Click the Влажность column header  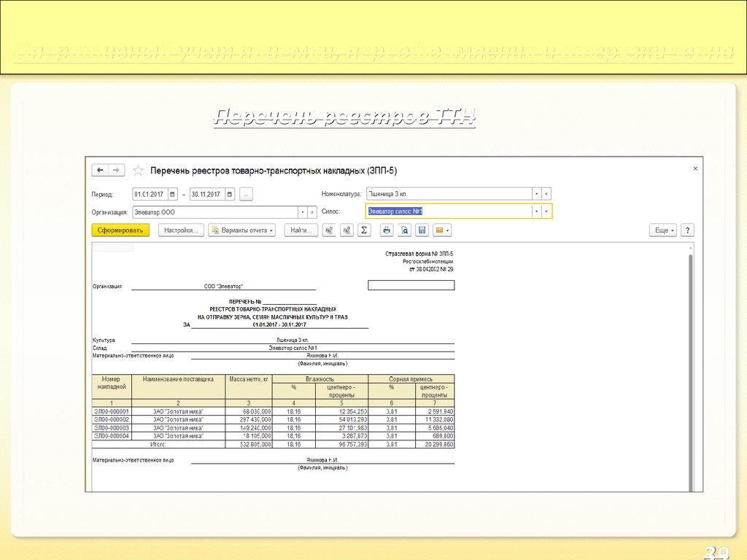coord(320,379)
